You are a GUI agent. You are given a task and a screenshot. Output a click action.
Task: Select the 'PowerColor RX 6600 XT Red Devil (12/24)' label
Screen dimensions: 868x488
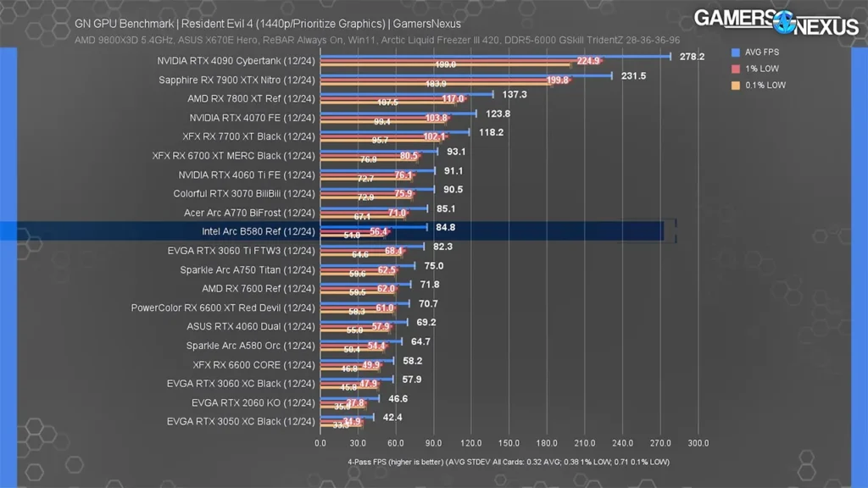coord(223,308)
